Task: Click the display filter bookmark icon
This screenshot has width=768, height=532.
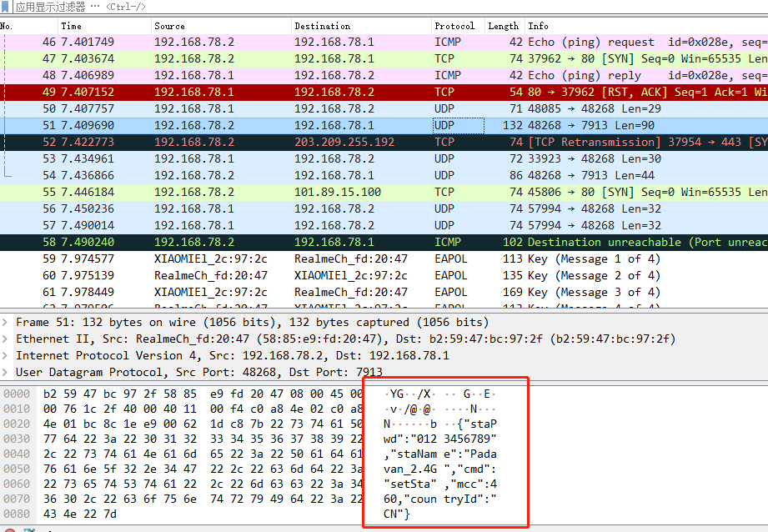Action: click(5, 7)
